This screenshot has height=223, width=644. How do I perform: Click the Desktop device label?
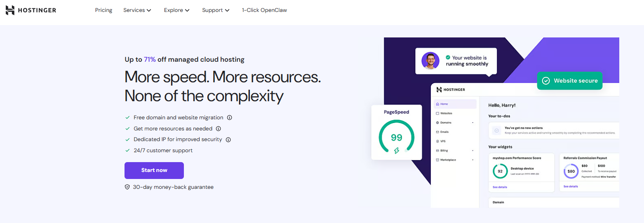[x=522, y=168]
